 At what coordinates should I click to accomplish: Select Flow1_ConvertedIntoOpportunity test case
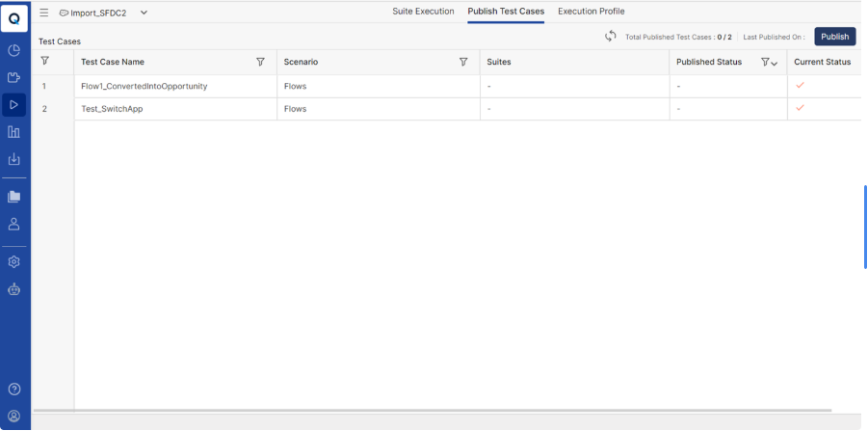pos(144,87)
